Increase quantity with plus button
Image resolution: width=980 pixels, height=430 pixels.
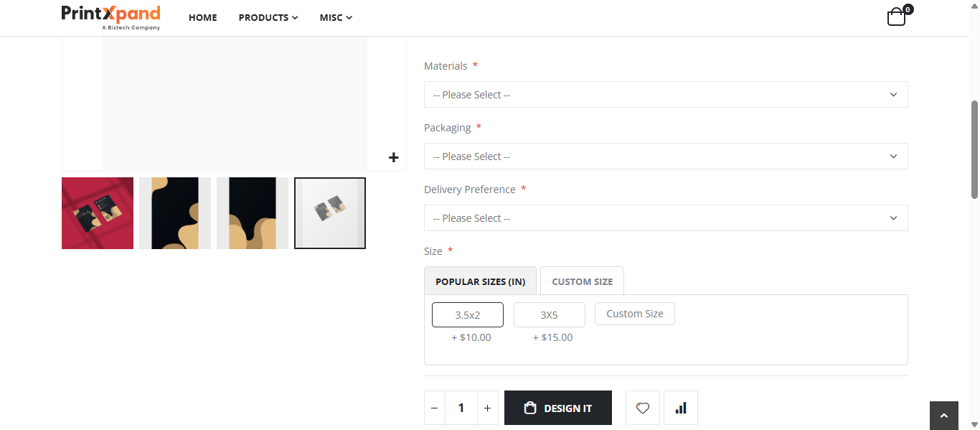tap(487, 408)
